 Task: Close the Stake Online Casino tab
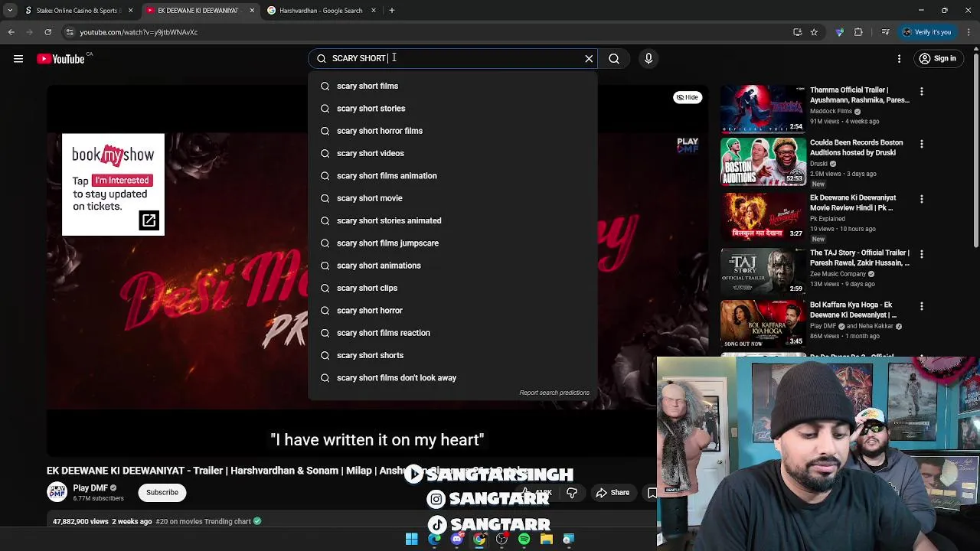(x=130, y=11)
